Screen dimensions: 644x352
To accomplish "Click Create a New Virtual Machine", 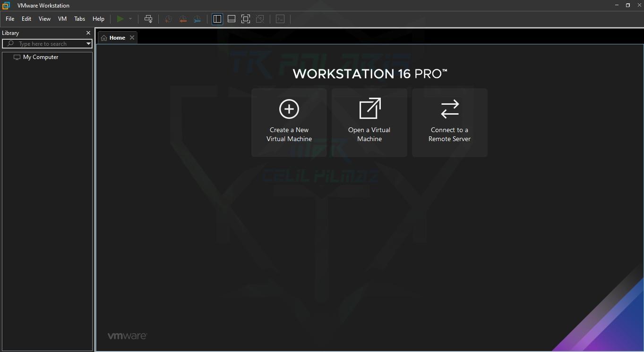I will tap(289, 123).
